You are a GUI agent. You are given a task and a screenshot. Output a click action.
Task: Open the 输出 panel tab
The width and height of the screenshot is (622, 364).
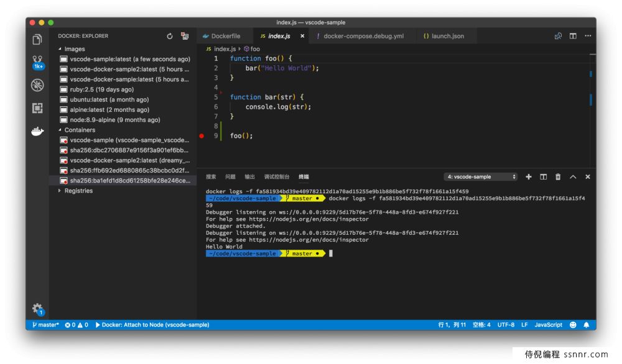coord(249,177)
